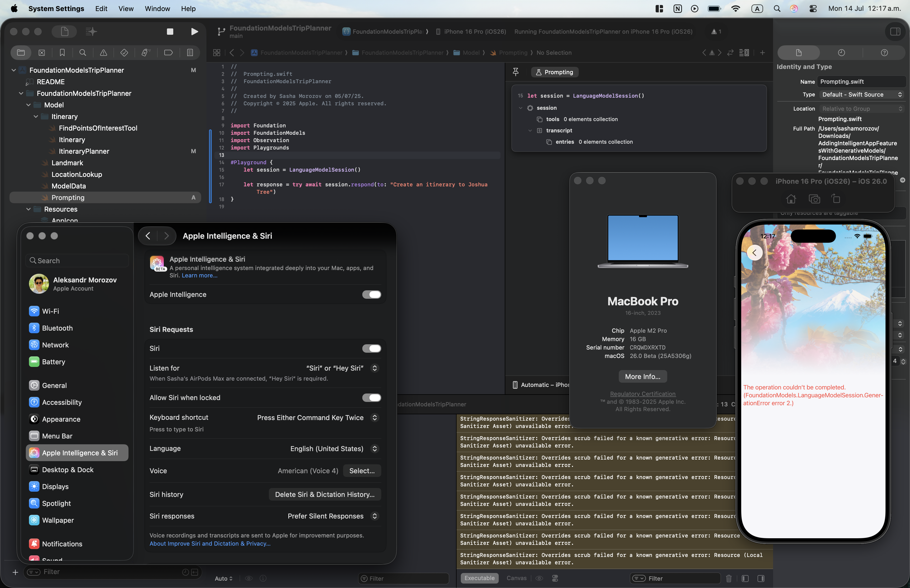
Task: Click the System Settings Search field
Action: coord(77,261)
